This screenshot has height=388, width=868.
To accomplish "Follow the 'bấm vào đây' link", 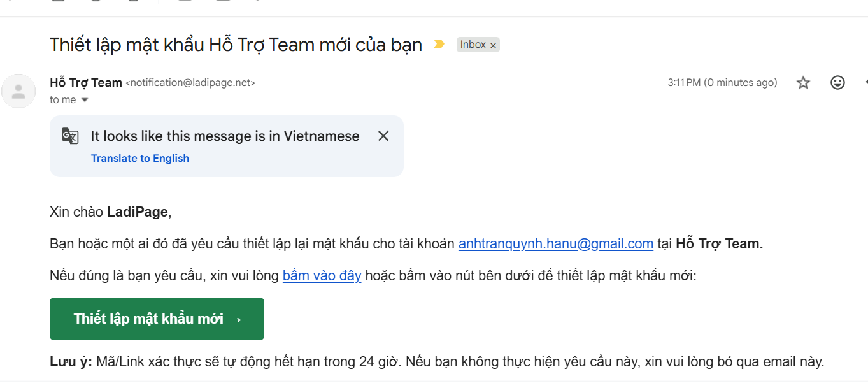I will pyautogui.click(x=322, y=276).
